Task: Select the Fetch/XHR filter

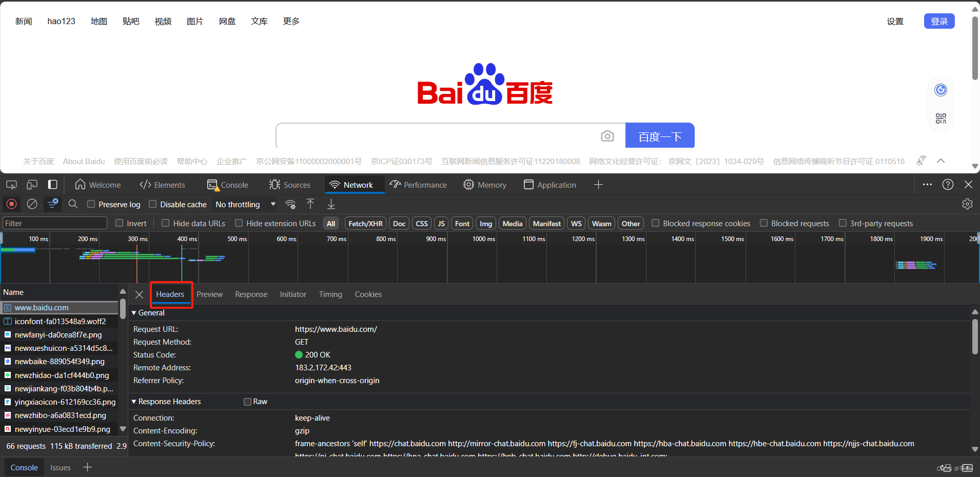Action: point(365,224)
